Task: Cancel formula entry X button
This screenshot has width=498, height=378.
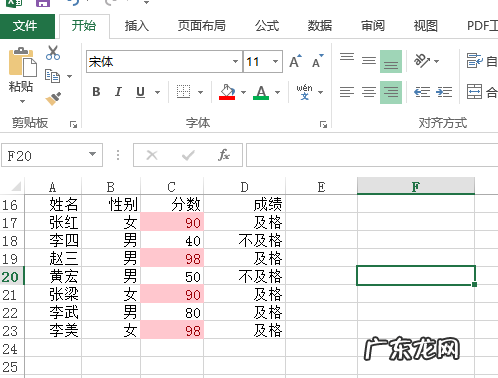Action: (x=152, y=155)
